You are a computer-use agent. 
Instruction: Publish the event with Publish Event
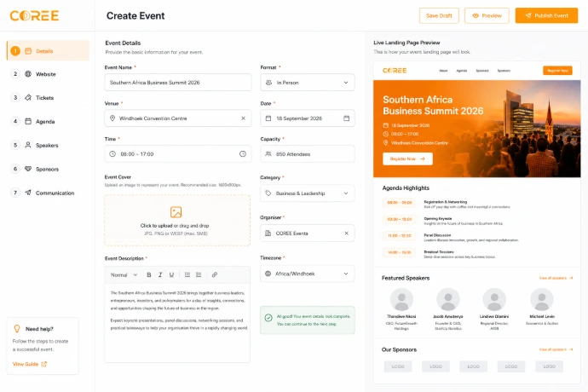point(546,15)
